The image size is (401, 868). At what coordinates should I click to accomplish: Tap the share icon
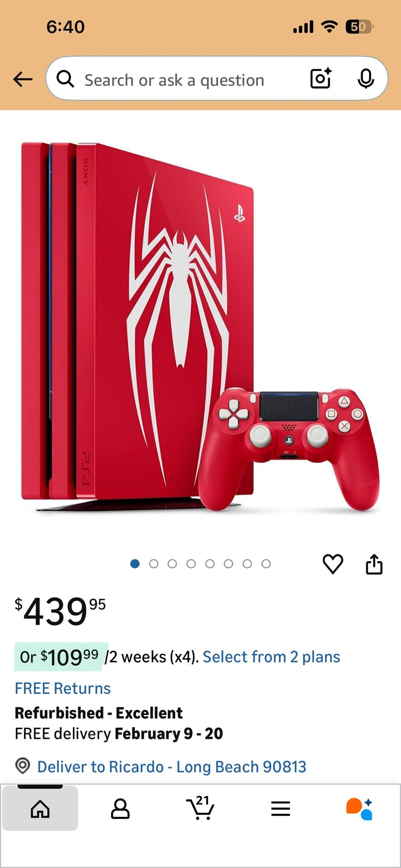374,564
